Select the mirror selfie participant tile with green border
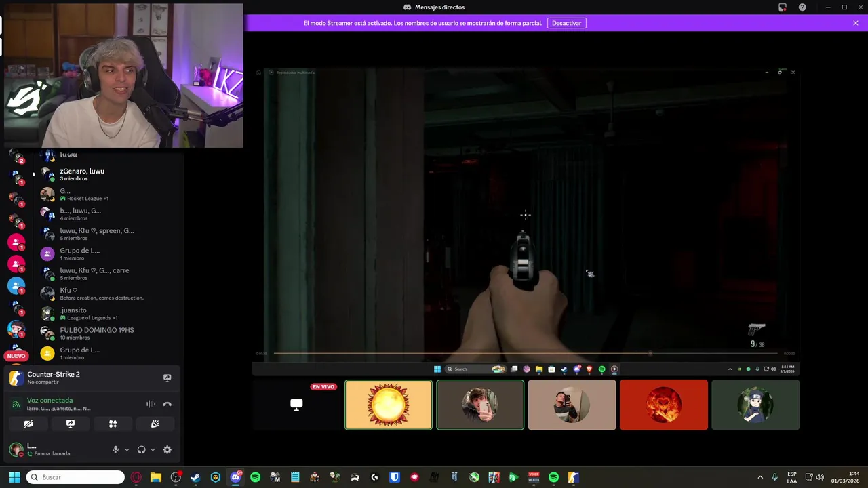 click(x=480, y=405)
